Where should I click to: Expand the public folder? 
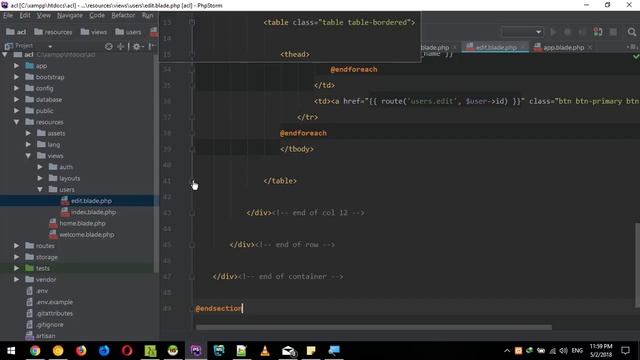click(x=17, y=111)
